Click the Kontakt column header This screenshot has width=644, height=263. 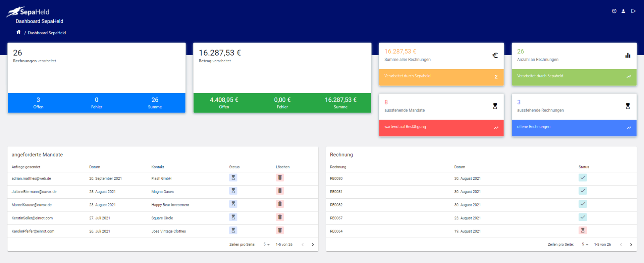[158, 167]
